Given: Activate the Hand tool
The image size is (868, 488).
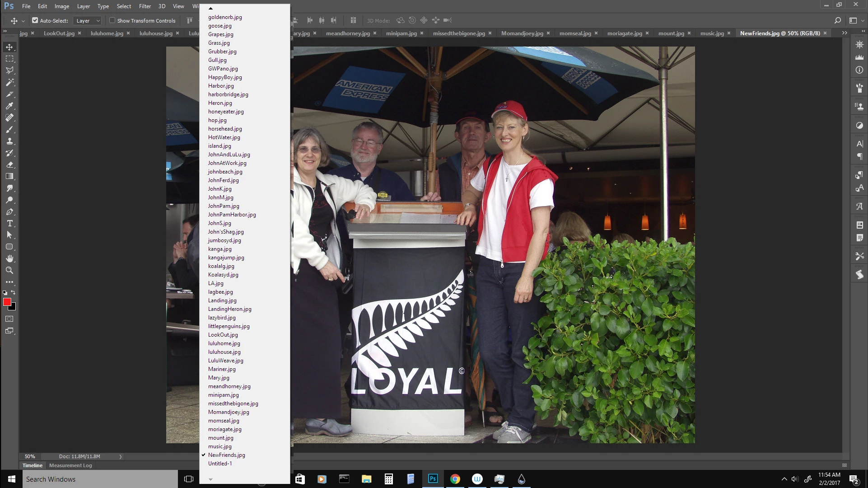Looking at the screenshot, I should click(9, 258).
